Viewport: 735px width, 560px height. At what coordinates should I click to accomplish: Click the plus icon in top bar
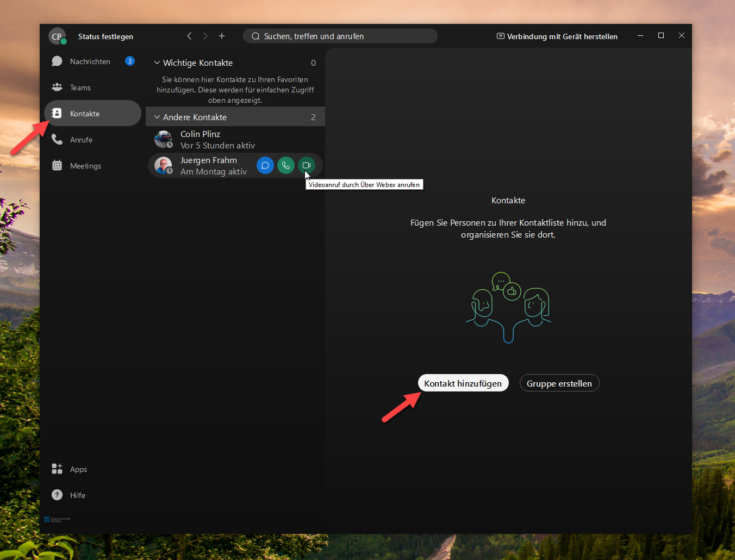click(x=222, y=36)
